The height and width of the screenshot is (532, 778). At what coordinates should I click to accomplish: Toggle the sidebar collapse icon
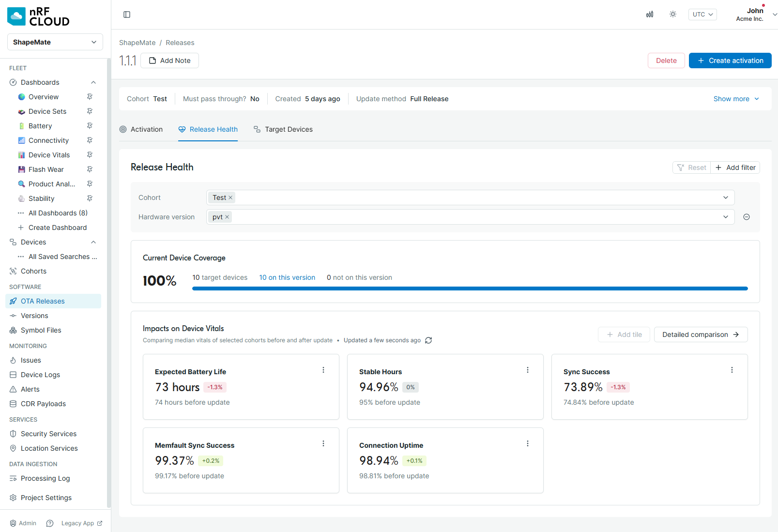(x=127, y=15)
